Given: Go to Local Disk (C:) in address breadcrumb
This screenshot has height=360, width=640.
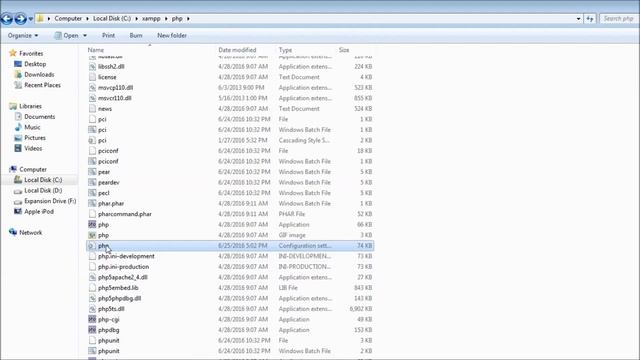Looking at the screenshot, I should (112, 18).
